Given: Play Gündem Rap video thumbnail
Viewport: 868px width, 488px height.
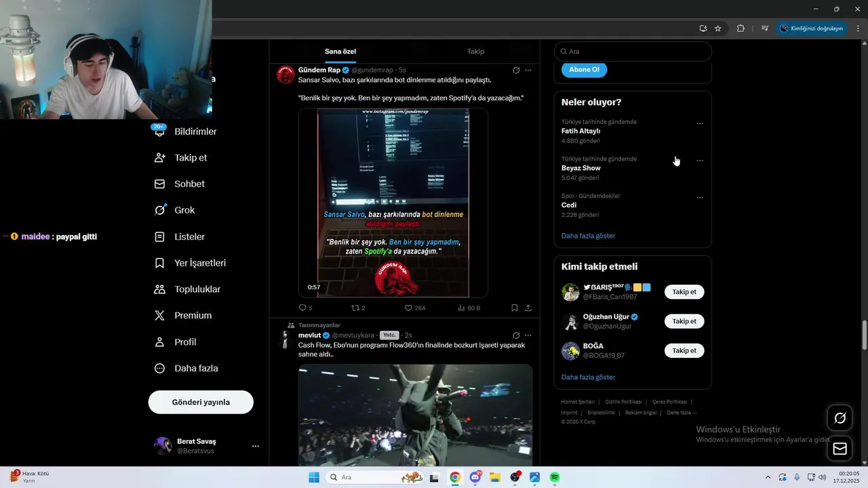Looking at the screenshot, I should (393, 203).
